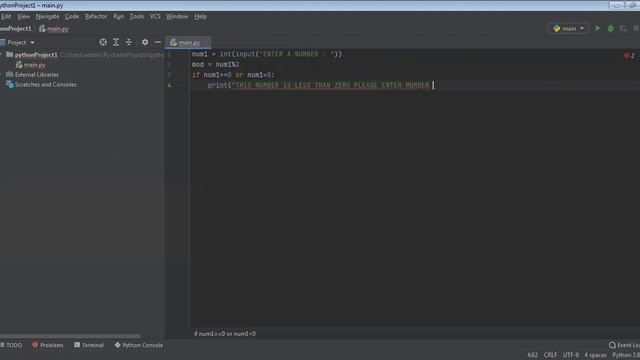Click line 1 code with int(input
The width and height of the screenshot is (640, 360).
coord(267,54)
